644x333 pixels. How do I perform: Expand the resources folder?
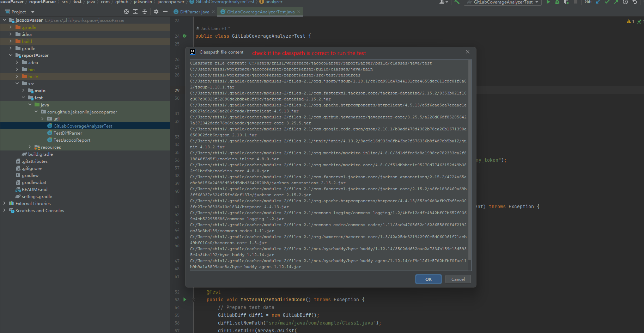click(x=30, y=147)
